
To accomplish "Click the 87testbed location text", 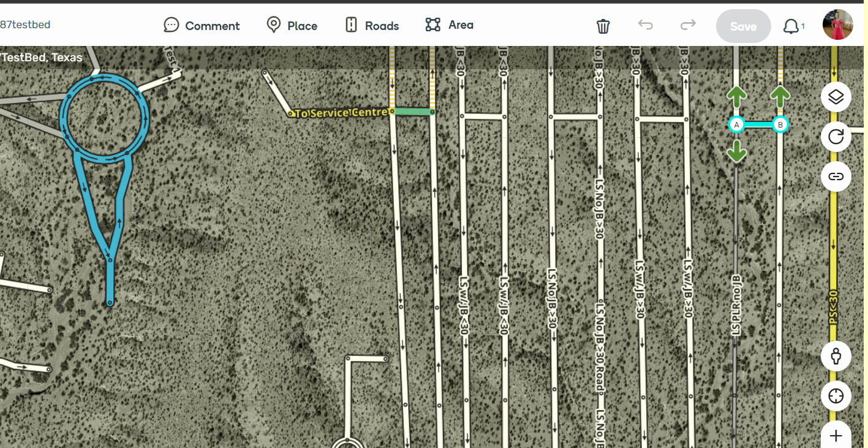I will click(x=25, y=25).
